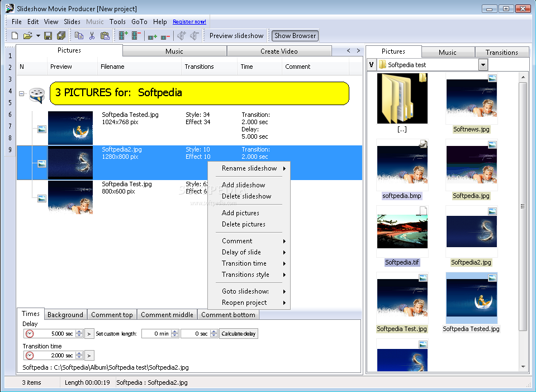Screen dimensions: 536x392
Task: Click the custom length seconds spinner
Action: coord(214,333)
